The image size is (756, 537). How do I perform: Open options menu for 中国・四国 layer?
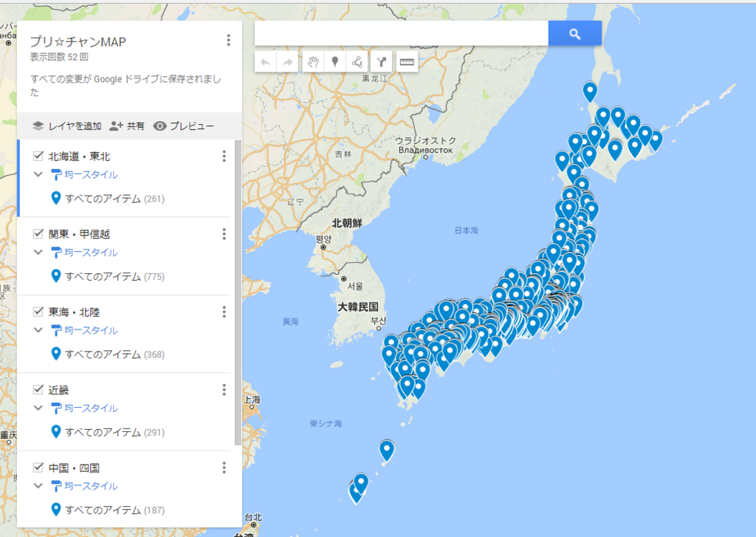tap(224, 468)
